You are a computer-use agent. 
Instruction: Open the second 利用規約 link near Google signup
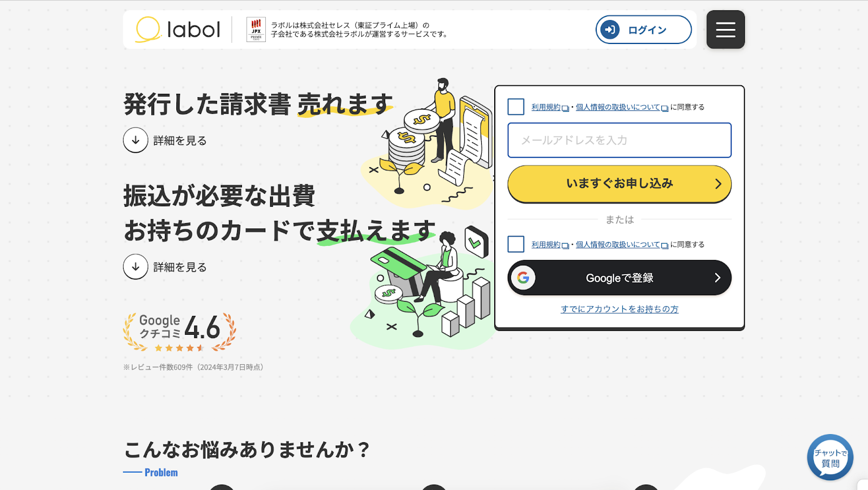(x=546, y=244)
